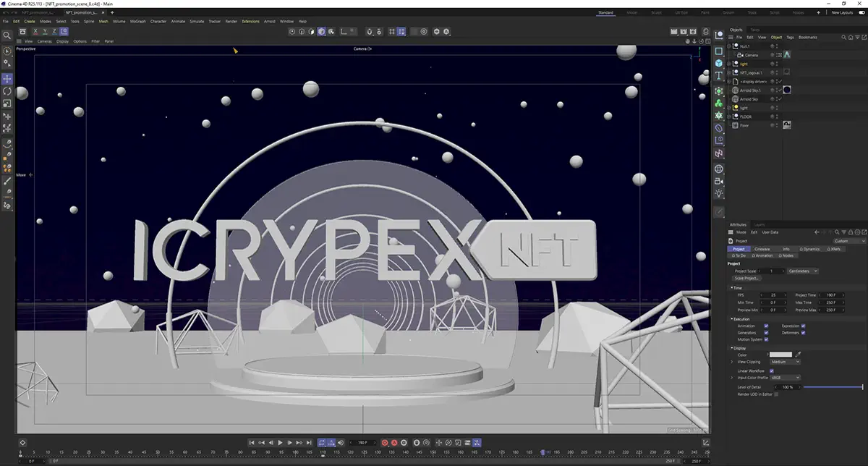Select the Move tool in left toolbar

pyautogui.click(x=7, y=79)
